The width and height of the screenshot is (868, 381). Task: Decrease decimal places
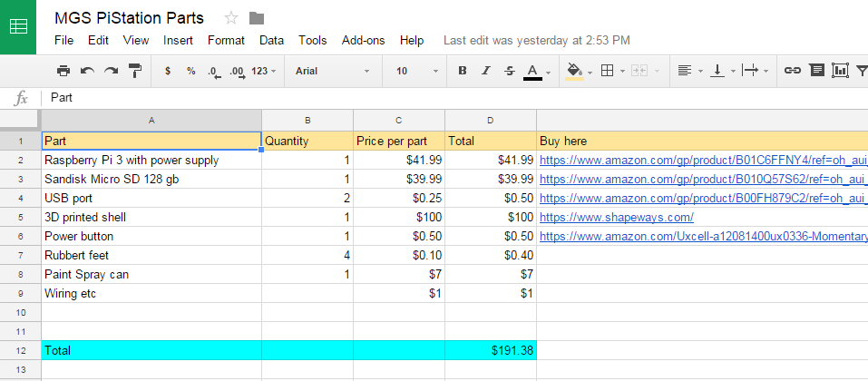click(214, 72)
